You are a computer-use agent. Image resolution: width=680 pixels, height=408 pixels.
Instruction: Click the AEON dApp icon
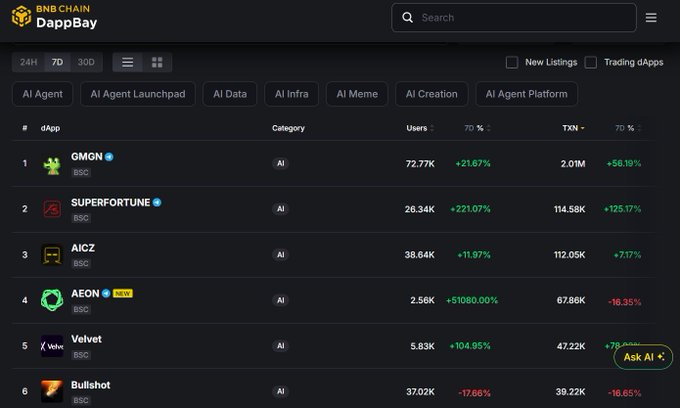pyautogui.click(x=52, y=300)
